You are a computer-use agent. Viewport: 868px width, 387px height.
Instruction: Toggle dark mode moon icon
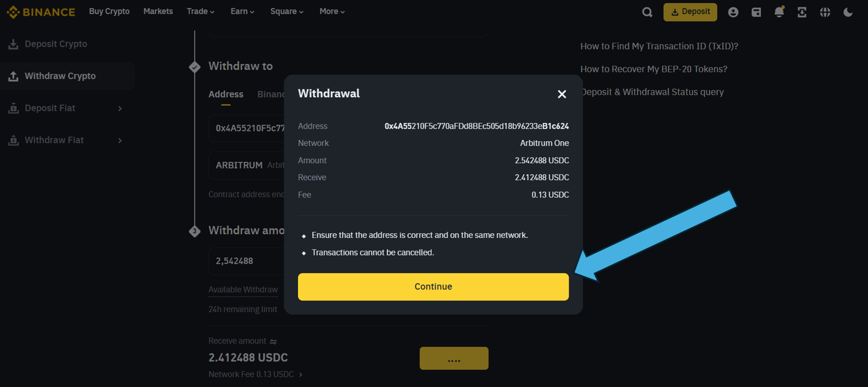coord(848,12)
